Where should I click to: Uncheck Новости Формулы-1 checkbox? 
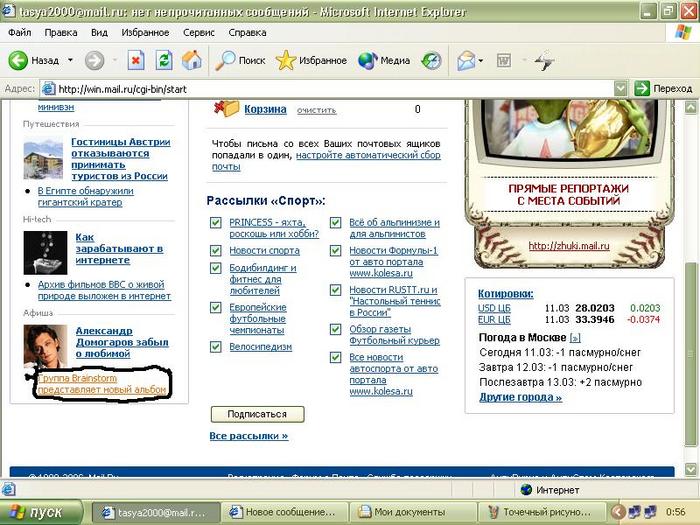click(x=335, y=250)
